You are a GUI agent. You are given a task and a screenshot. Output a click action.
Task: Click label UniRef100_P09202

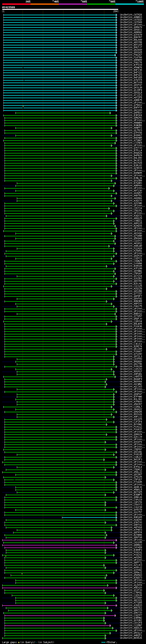point(131,555)
